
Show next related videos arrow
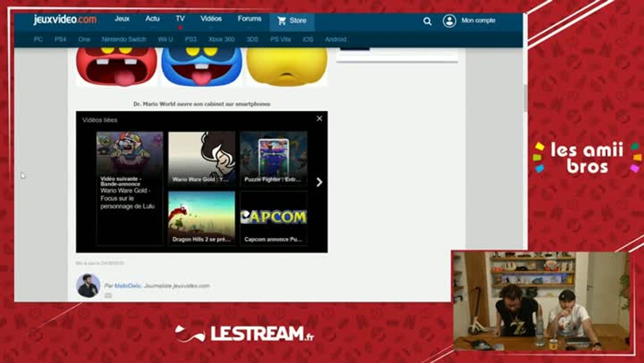tap(319, 182)
